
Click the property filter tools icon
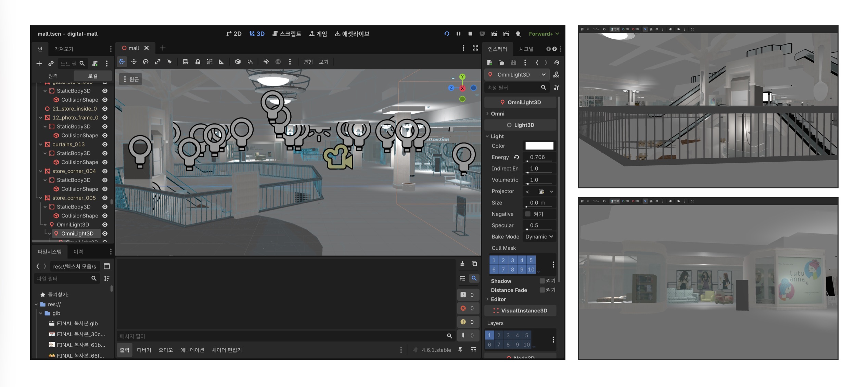[556, 88]
